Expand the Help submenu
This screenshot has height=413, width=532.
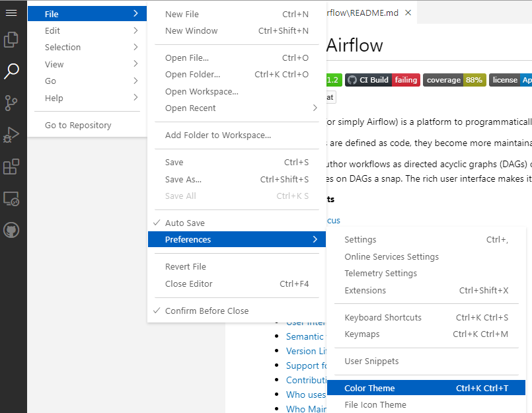tap(87, 98)
